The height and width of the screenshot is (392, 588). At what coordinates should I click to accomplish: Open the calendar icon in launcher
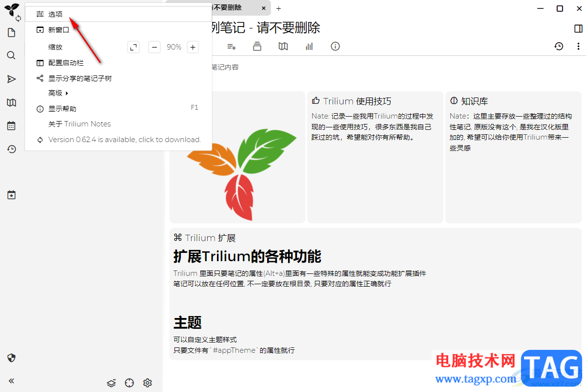(x=11, y=126)
